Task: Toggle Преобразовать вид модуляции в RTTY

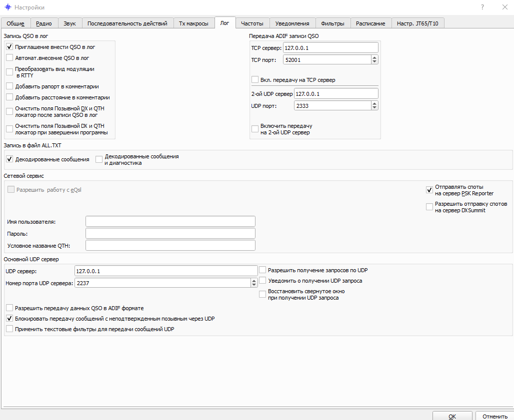Action: point(9,72)
